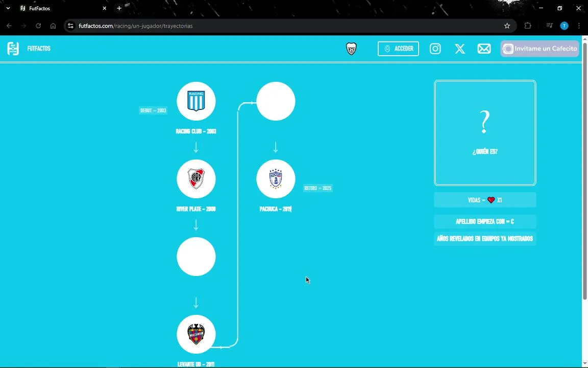Image resolution: width=588 pixels, height=368 pixels.
Task: Click the Invitame un Cafecito button
Action: [x=540, y=49]
